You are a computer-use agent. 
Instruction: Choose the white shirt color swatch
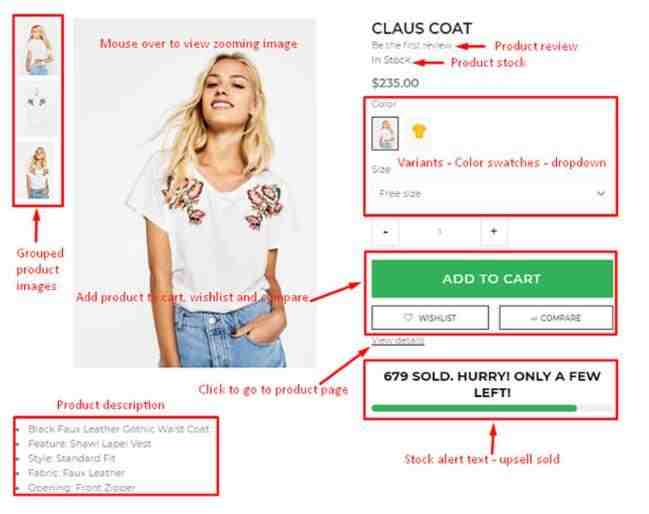385,133
